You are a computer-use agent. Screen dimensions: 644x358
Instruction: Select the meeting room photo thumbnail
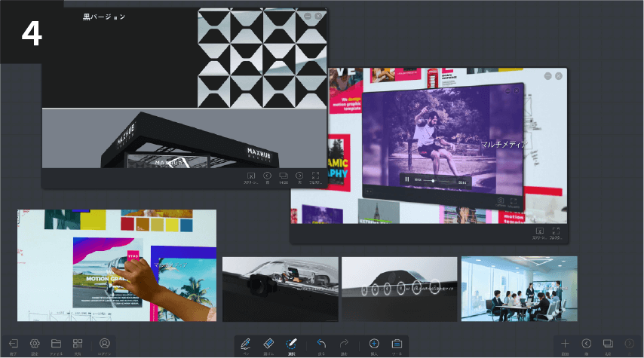coord(519,289)
